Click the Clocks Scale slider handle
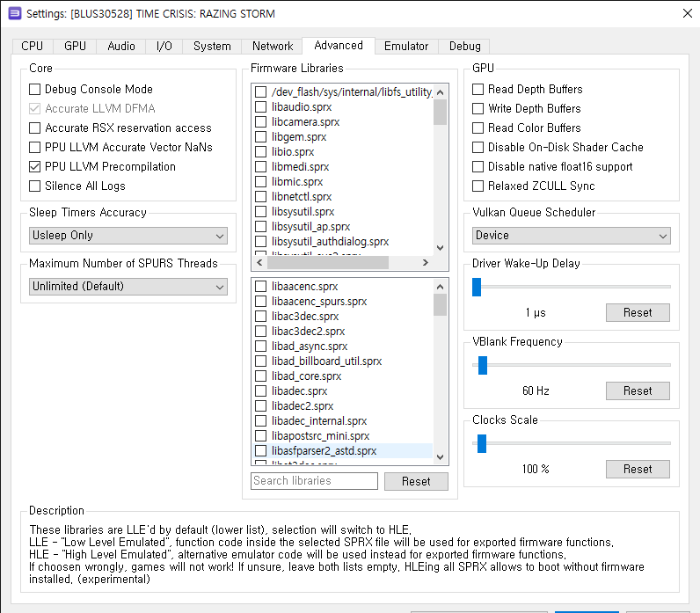The image size is (700, 613). 482,443
